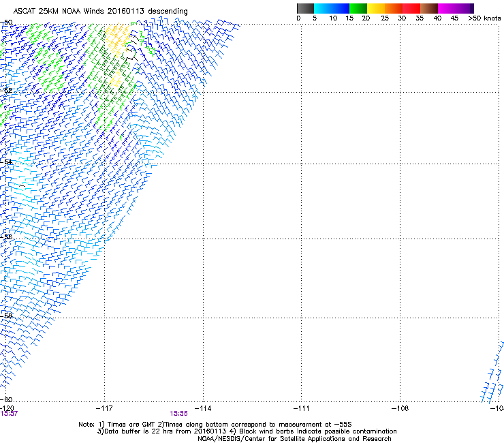Click the '35' label under the color scale
This screenshot has height=443, width=504.
[420, 18]
